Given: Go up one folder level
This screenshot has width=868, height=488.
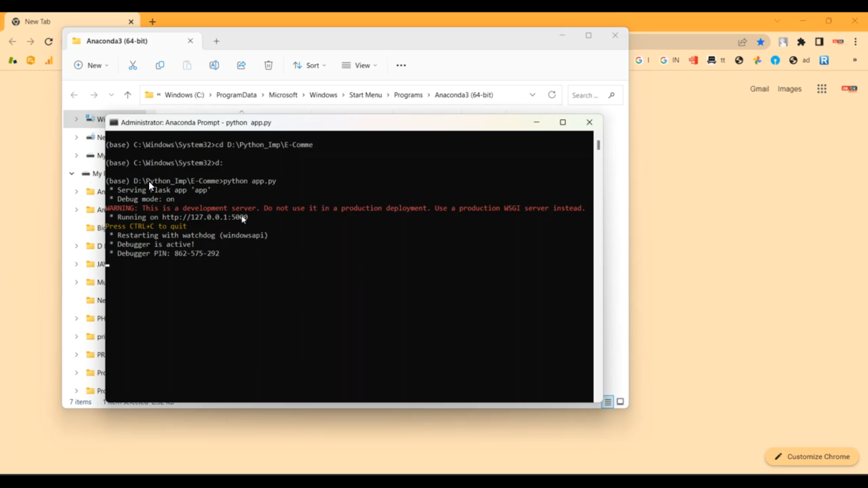Looking at the screenshot, I should [x=128, y=95].
